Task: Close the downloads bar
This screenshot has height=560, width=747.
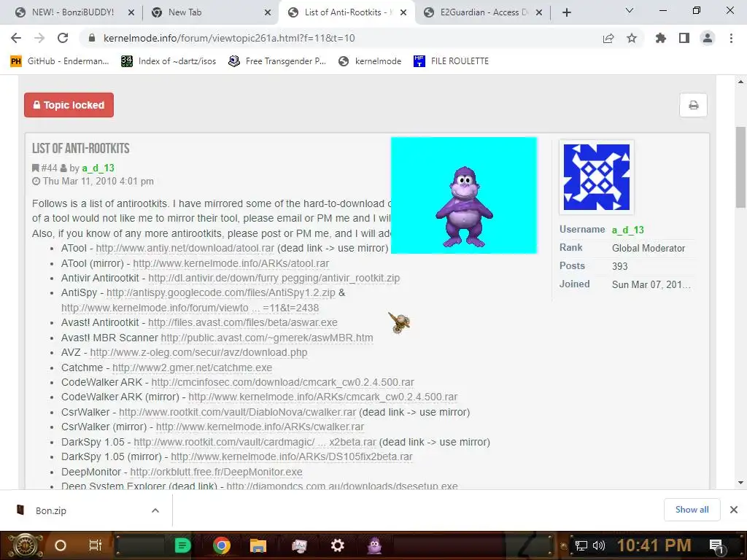Action: [x=734, y=510]
